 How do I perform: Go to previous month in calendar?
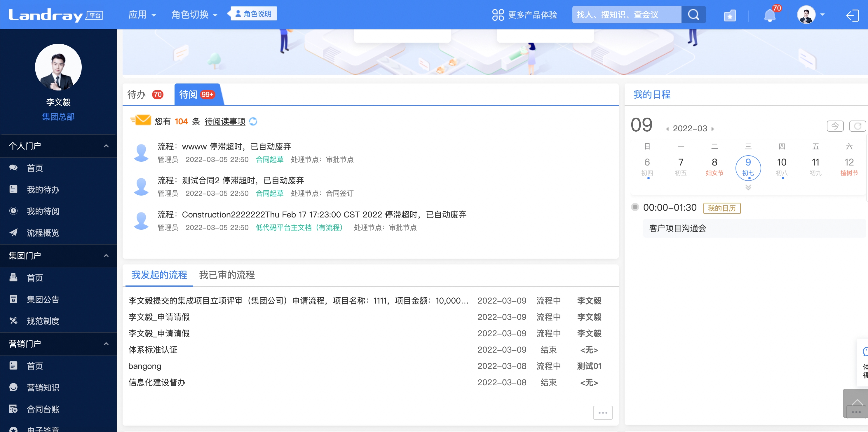(x=667, y=129)
